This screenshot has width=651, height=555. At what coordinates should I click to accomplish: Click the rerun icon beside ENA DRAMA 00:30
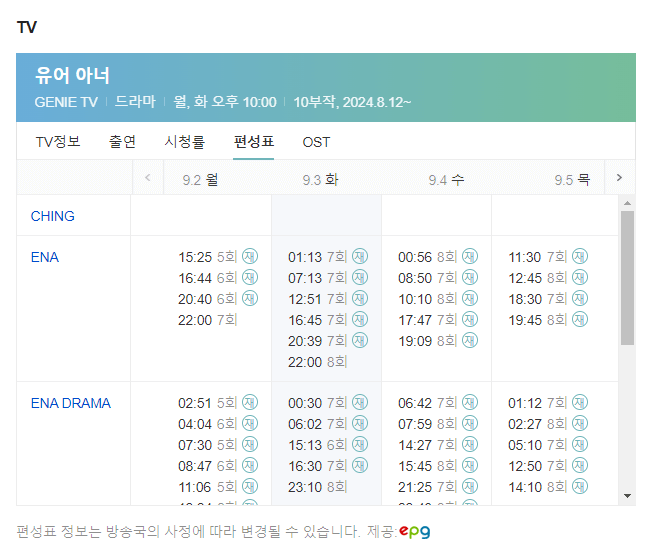[360, 402]
